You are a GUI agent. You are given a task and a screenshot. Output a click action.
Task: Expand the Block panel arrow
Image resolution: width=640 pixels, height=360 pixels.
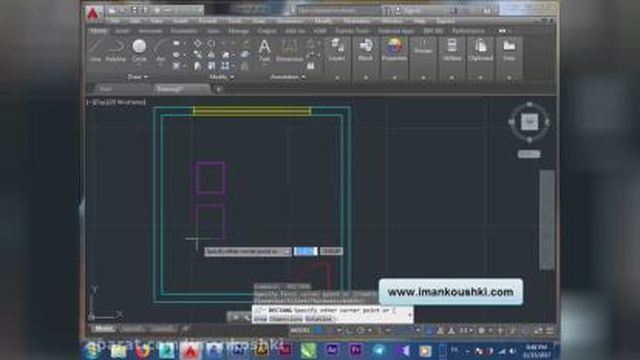[x=366, y=77]
